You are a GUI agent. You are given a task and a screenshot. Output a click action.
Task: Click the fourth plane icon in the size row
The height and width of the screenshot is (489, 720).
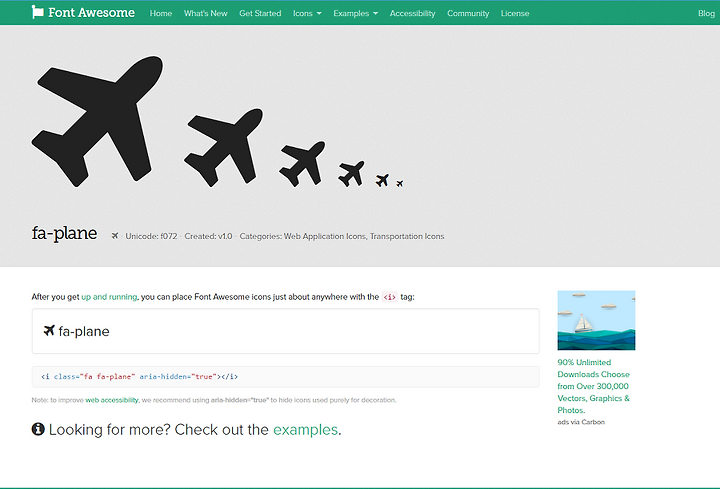[x=351, y=174]
